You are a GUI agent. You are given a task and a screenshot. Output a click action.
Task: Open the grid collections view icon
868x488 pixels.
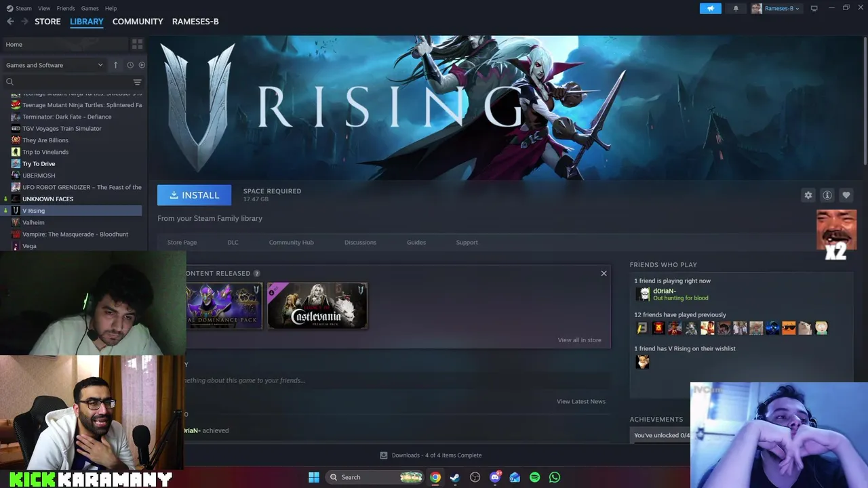coord(138,44)
